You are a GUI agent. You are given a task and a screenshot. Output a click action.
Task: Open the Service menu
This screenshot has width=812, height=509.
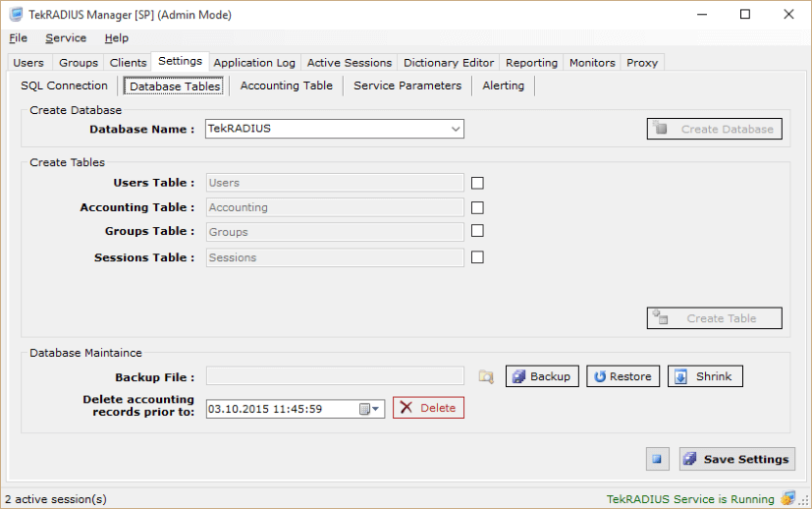pyautogui.click(x=66, y=38)
